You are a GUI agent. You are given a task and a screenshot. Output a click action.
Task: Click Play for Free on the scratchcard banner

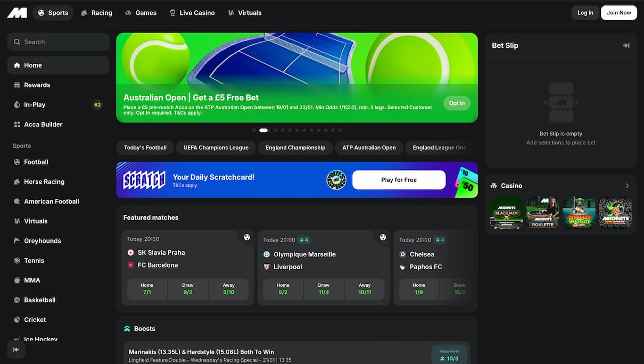tap(399, 180)
